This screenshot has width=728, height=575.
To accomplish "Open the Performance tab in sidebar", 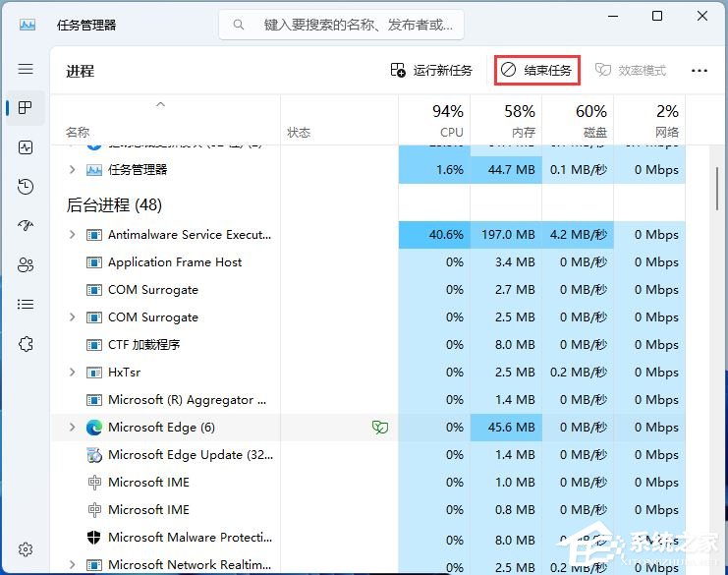I will click(26, 147).
